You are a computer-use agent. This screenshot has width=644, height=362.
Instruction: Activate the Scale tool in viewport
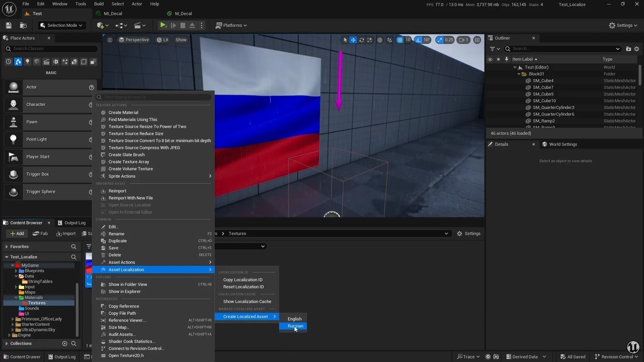370,40
